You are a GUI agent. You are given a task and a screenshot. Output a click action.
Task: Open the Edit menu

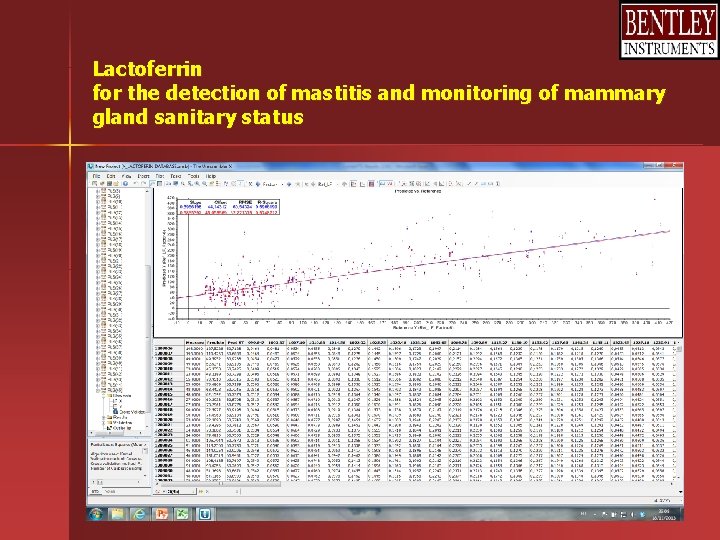[x=111, y=176]
